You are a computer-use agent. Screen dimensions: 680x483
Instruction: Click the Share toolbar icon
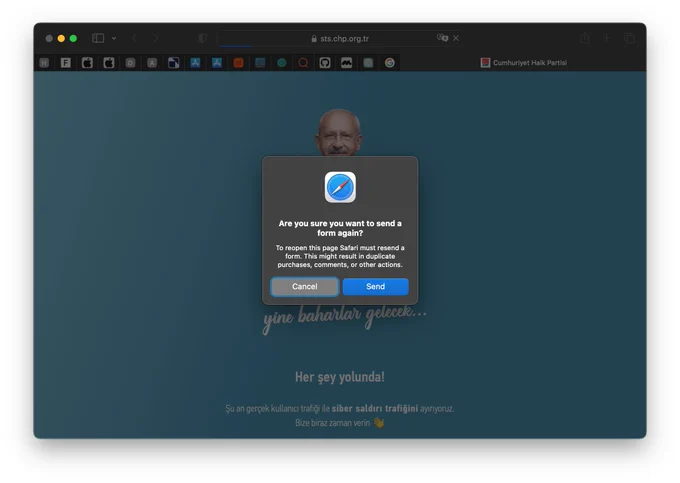click(585, 38)
